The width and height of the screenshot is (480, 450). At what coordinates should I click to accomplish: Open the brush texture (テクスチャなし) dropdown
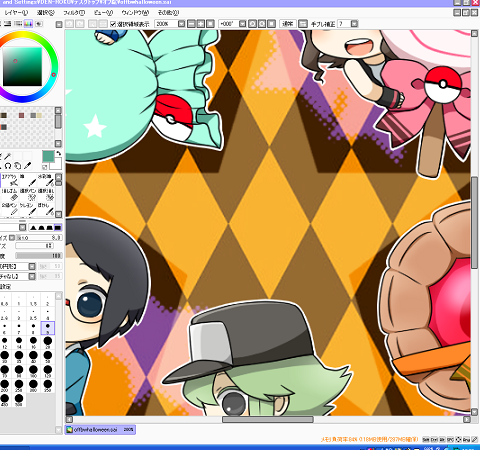32,276
